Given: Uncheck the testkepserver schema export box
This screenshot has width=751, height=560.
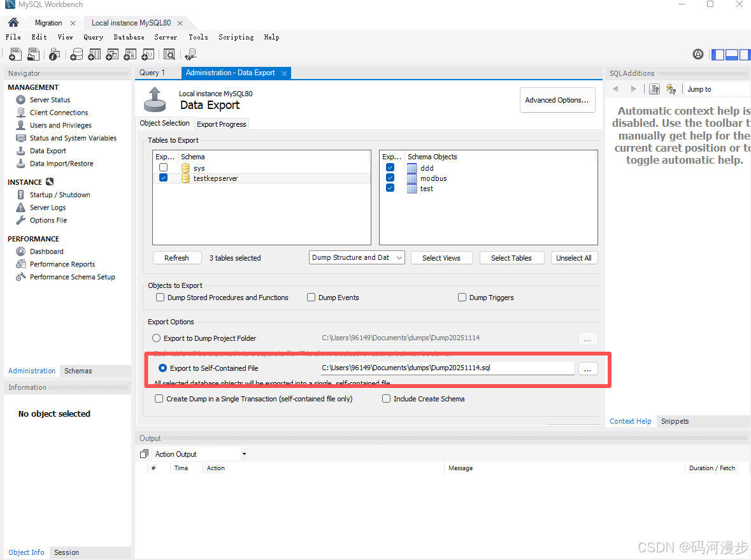Looking at the screenshot, I should [163, 177].
